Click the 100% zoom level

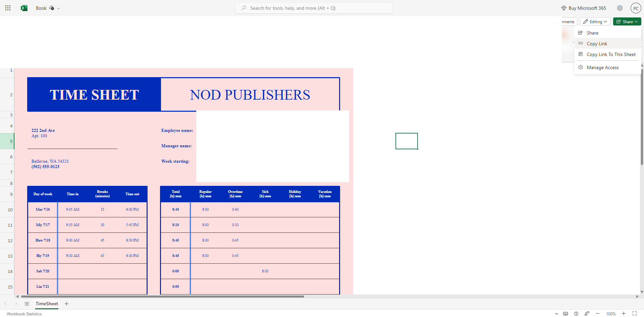611,314
